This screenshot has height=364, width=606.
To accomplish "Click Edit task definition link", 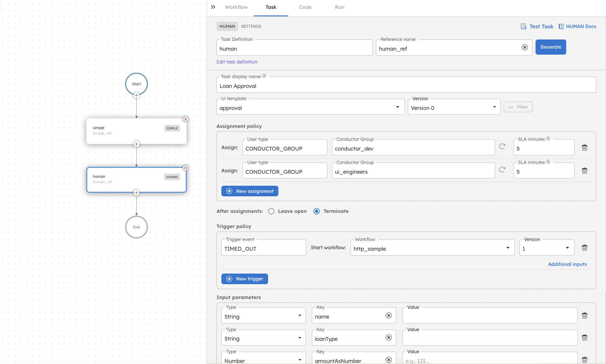I will click(237, 62).
